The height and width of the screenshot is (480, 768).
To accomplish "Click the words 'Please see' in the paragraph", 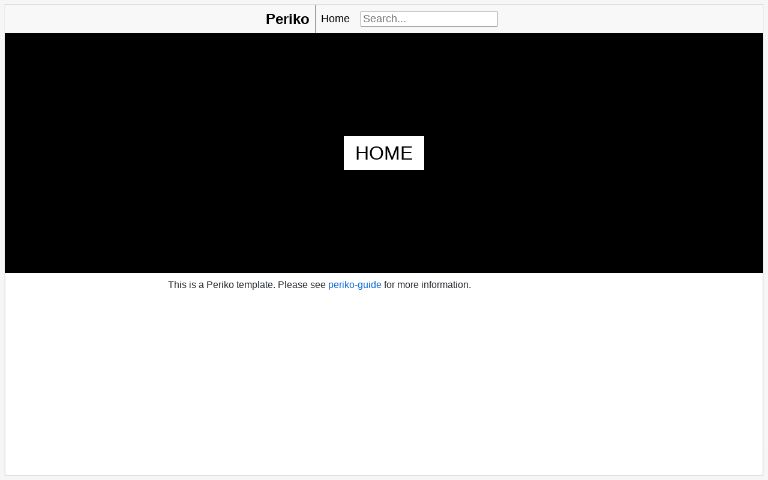I will coord(301,285).
